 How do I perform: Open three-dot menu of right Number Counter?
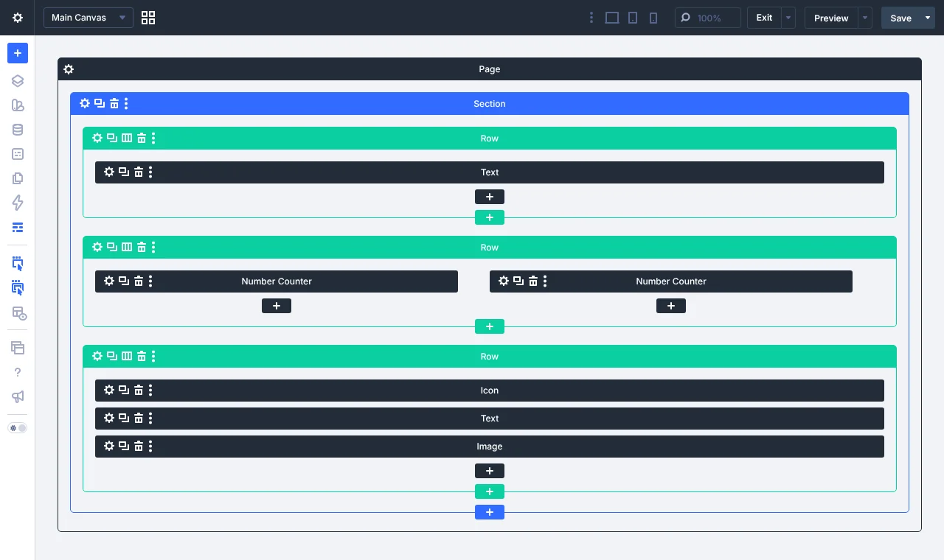tap(545, 281)
